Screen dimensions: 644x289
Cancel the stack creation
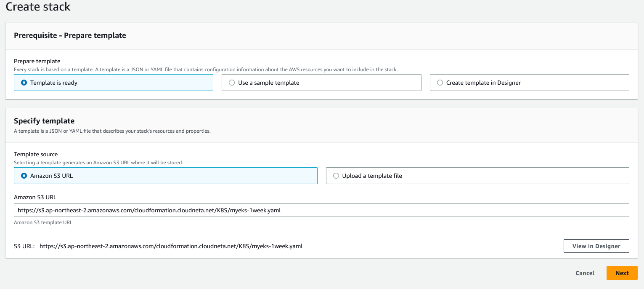[585, 273]
